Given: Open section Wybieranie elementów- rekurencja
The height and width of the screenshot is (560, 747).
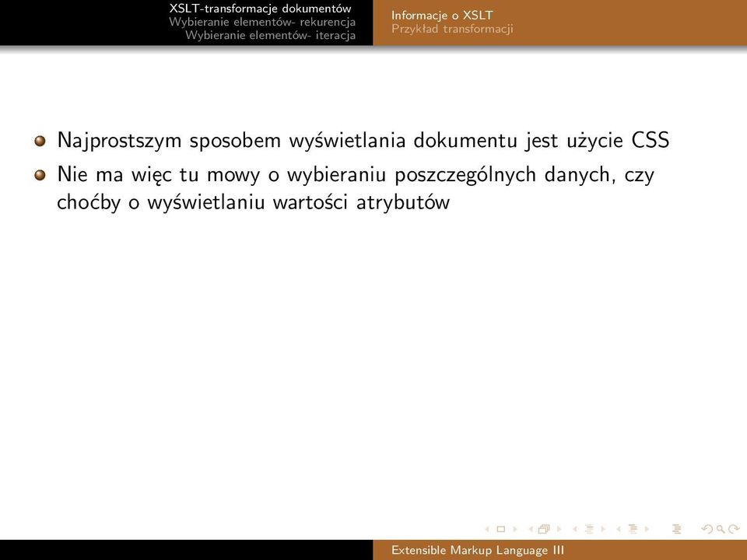Looking at the screenshot, I should pos(262,22).
